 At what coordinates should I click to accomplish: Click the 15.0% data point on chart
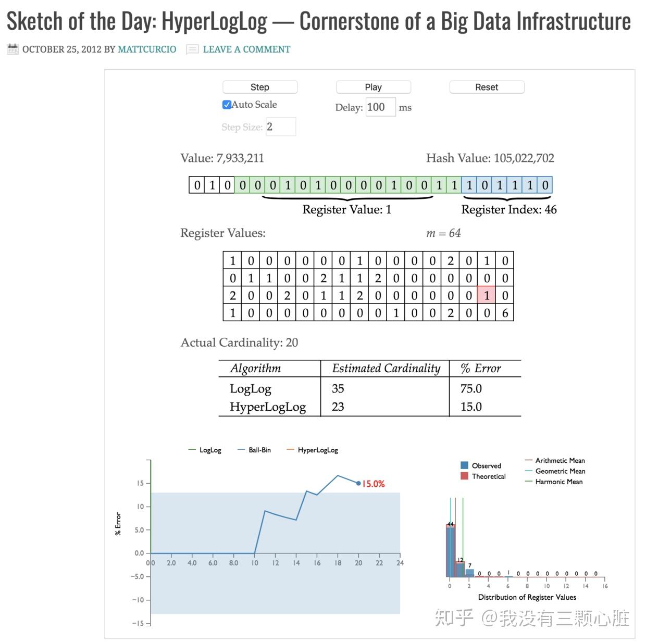pos(358,483)
